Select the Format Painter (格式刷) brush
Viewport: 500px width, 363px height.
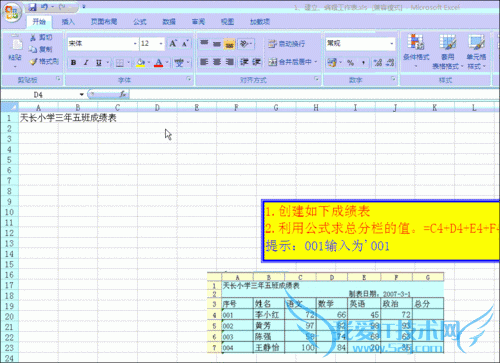click(x=33, y=61)
